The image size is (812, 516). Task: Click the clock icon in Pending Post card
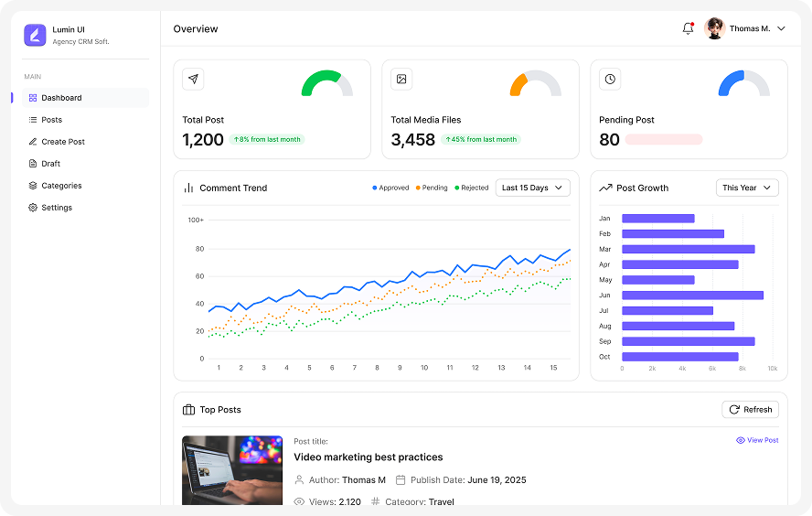pos(610,80)
